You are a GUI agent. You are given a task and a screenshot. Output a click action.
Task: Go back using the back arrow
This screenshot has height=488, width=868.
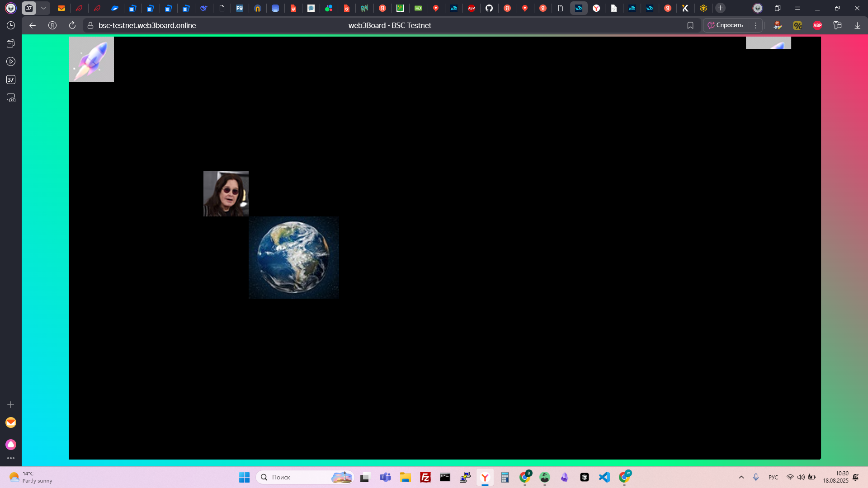(x=33, y=26)
